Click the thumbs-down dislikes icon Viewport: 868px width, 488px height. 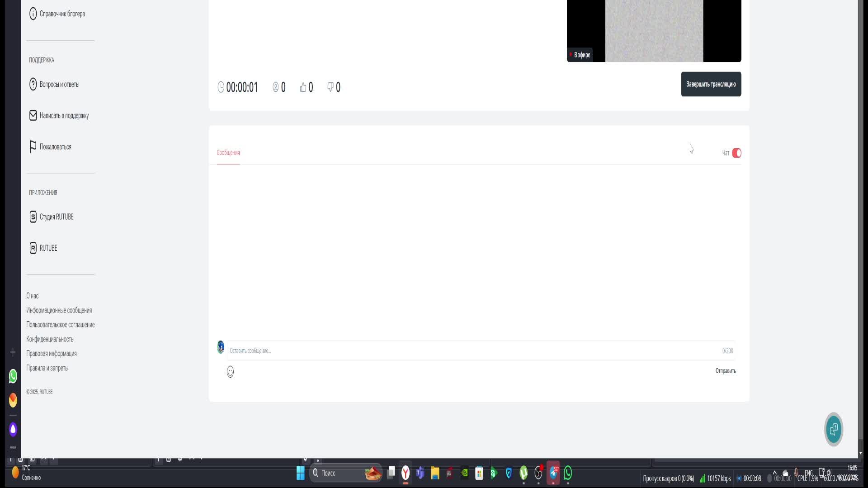pos(330,87)
